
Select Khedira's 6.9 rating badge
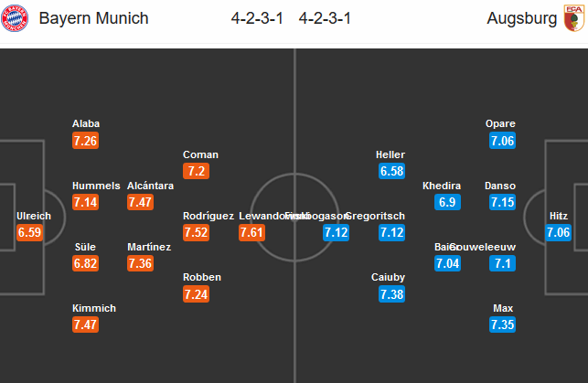tap(447, 201)
